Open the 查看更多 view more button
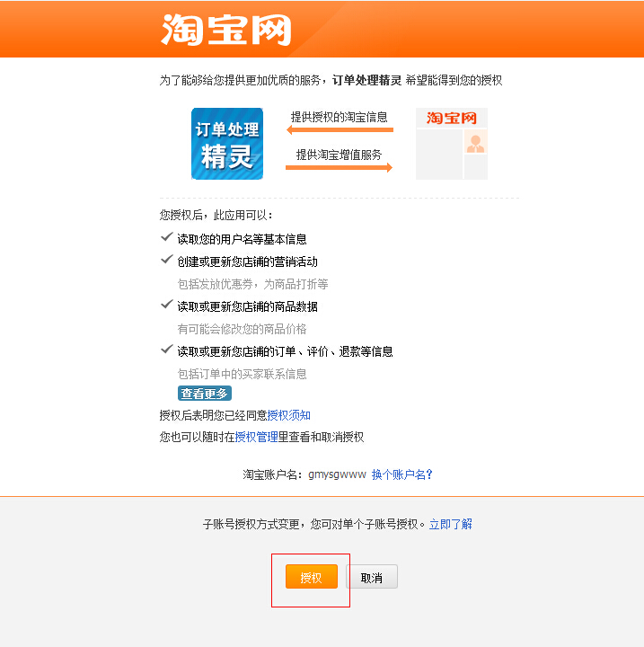 (205, 394)
